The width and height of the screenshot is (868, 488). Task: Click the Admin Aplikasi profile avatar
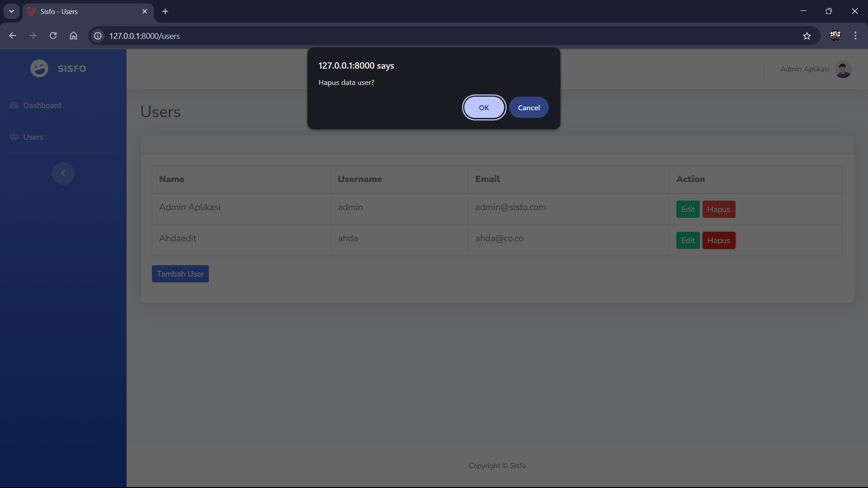843,69
